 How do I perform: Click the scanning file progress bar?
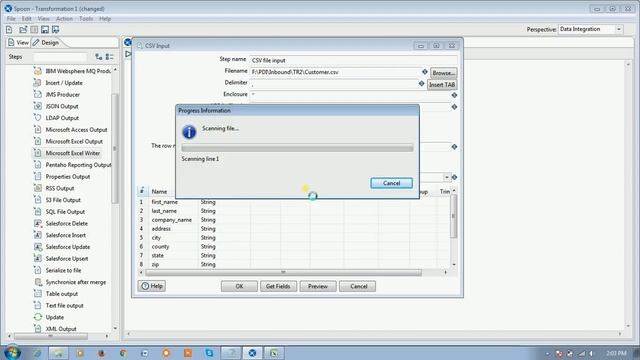point(297,148)
